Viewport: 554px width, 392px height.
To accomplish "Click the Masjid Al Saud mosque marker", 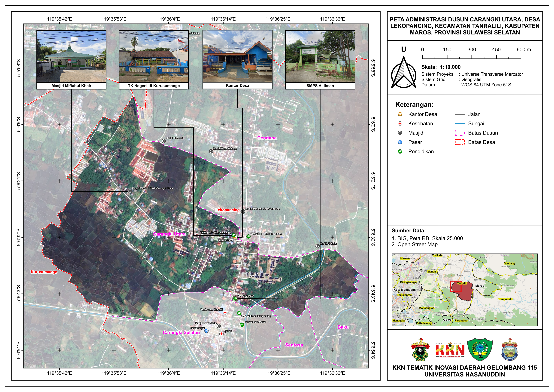I will pos(164,141).
